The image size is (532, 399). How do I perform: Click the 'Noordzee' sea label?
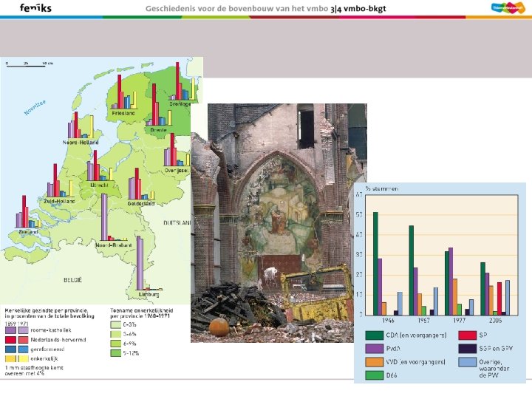coord(35,108)
